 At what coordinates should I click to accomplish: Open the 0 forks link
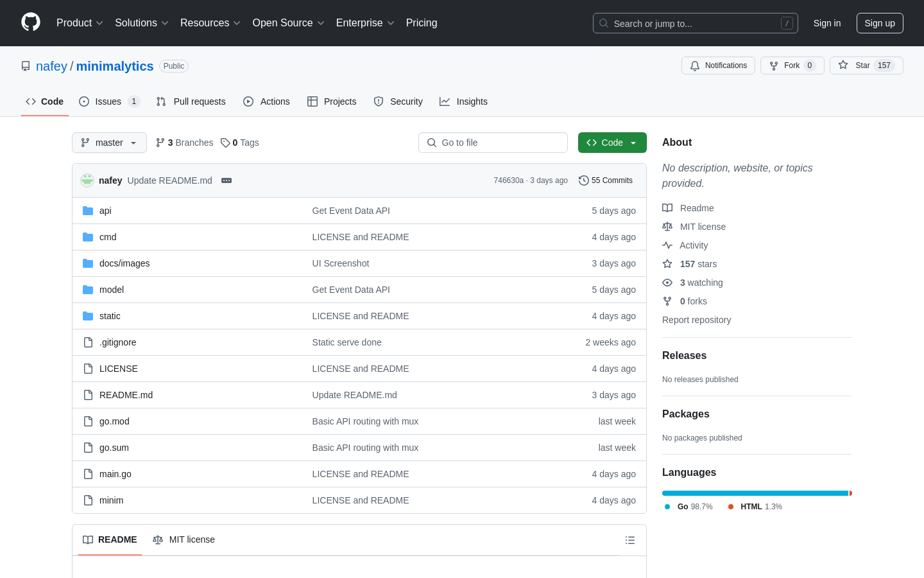point(693,301)
